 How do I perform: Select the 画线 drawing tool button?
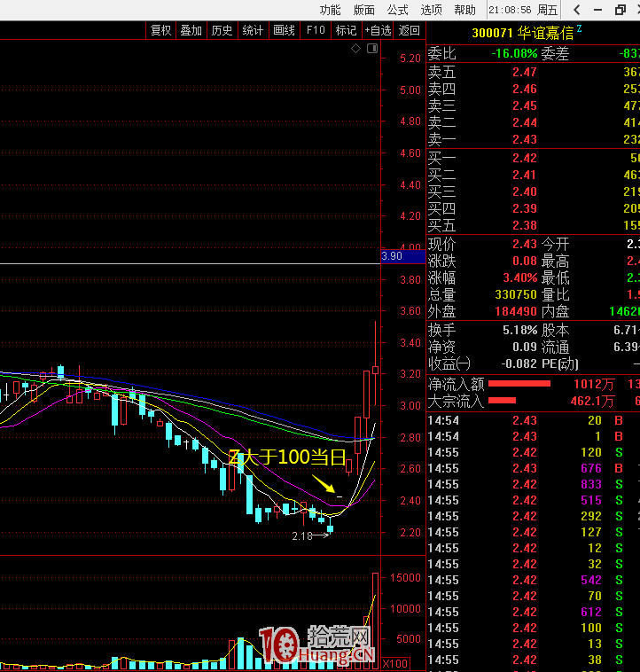point(284,30)
